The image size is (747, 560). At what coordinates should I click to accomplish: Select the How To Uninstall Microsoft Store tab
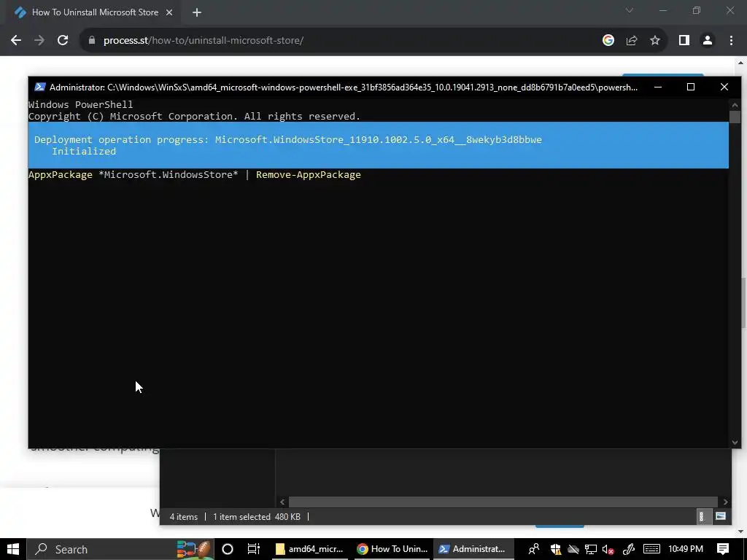[x=94, y=12]
